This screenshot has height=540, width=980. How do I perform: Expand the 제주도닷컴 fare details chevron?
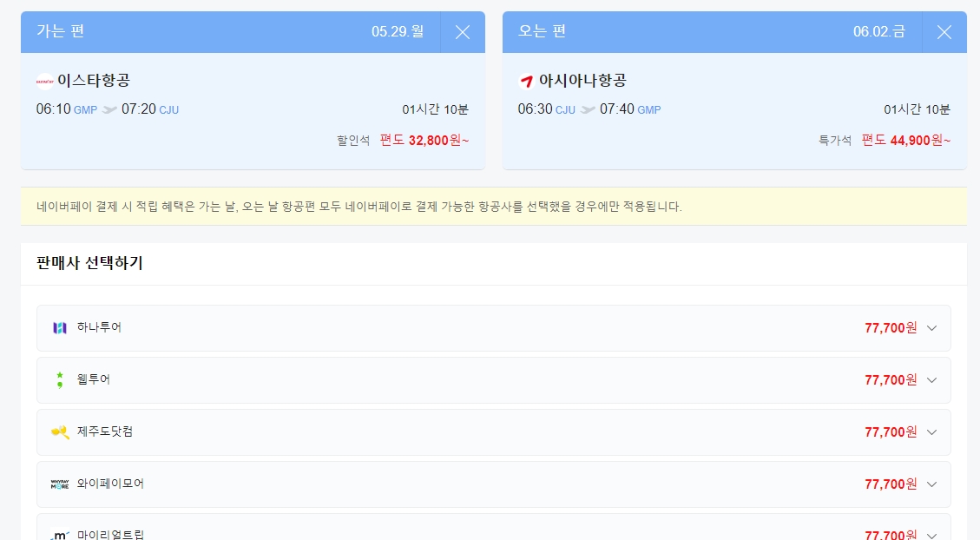(x=931, y=431)
